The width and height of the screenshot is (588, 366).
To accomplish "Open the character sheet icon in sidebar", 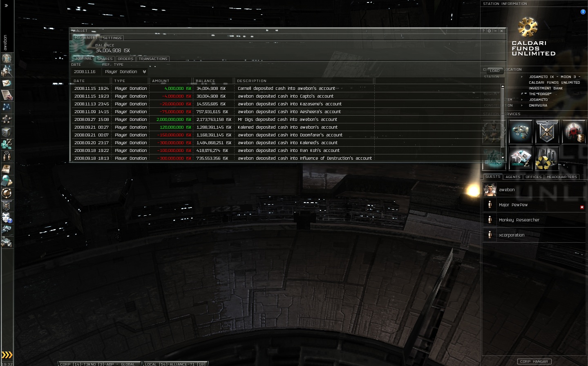I will click(x=7, y=58).
